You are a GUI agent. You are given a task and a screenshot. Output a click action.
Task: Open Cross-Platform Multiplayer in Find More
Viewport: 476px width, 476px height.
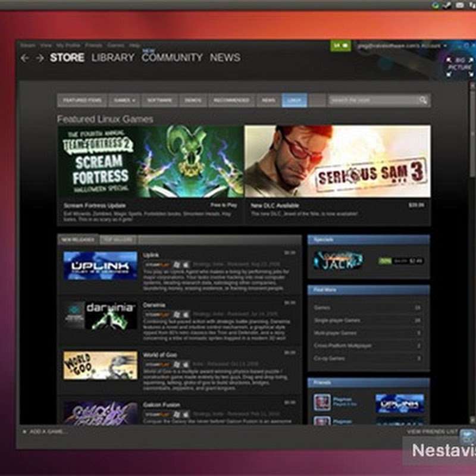(368, 346)
